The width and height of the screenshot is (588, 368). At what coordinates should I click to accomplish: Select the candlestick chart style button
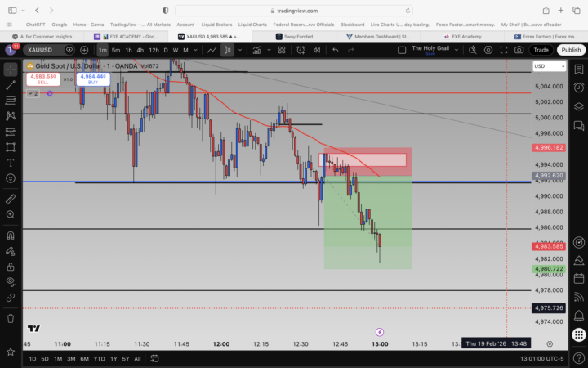[x=227, y=50]
